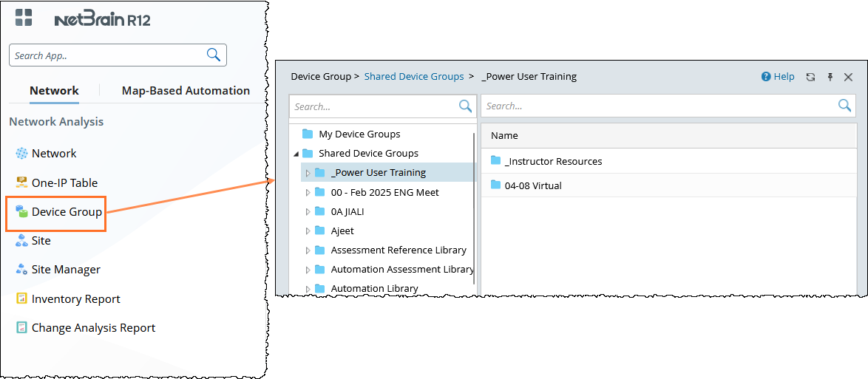Select _Power User Training in the tree
The width and height of the screenshot is (868, 379).
click(379, 173)
